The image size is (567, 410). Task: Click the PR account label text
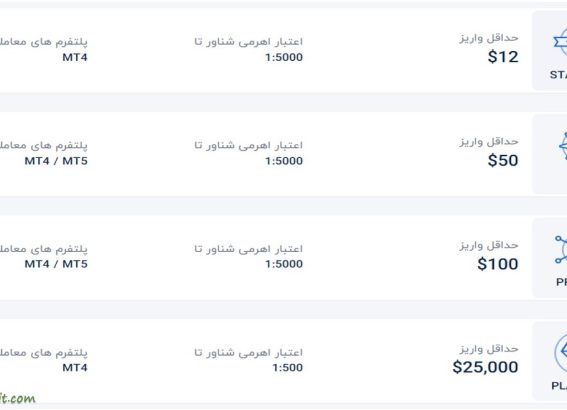pyautogui.click(x=562, y=282)
